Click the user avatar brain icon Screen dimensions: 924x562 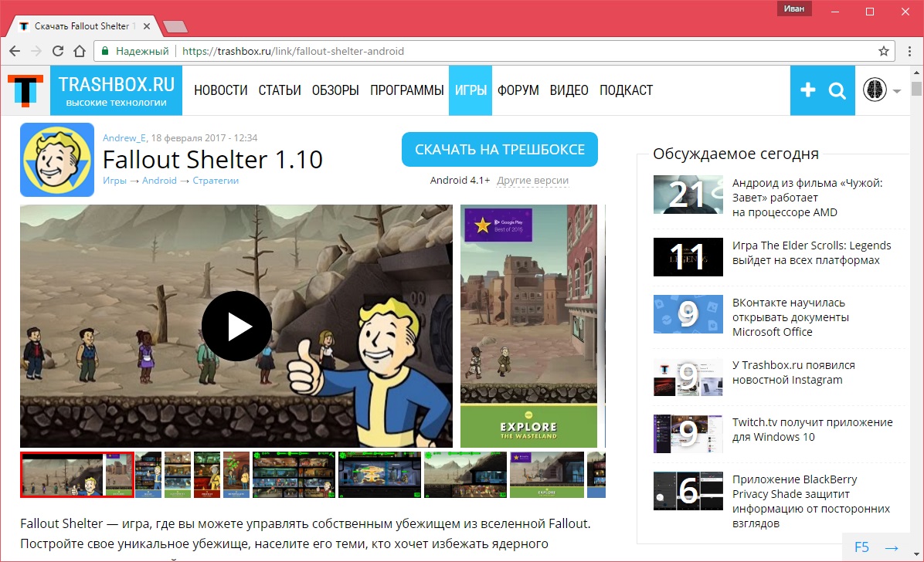tap(875, 90)
